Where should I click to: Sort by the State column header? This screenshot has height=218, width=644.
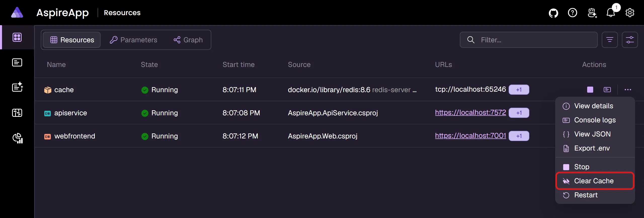[149, 65]
